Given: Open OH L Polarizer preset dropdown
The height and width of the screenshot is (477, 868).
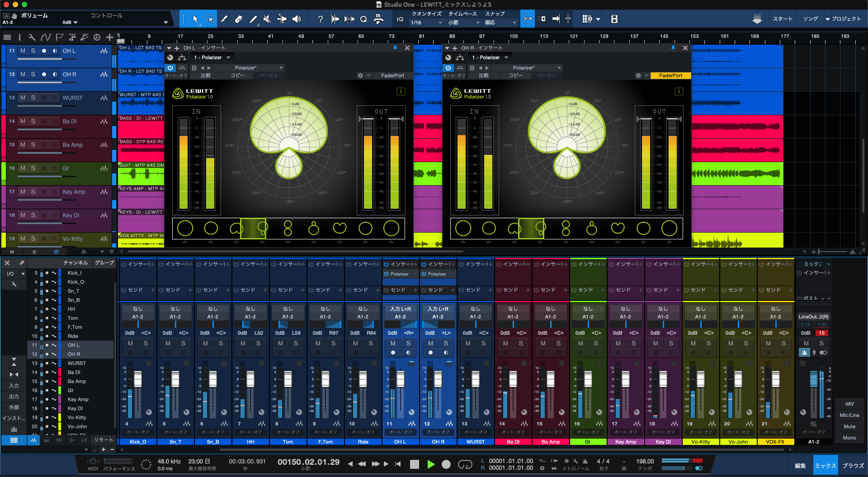Looking at the screenshot, I should [x=248, y=68].
